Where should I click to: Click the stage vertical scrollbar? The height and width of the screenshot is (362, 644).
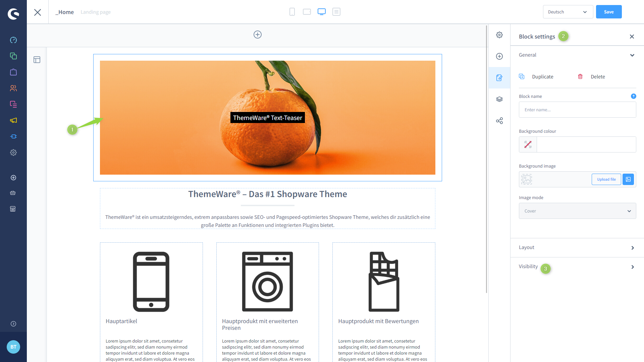pyautogui.click(x=487, y=159)
